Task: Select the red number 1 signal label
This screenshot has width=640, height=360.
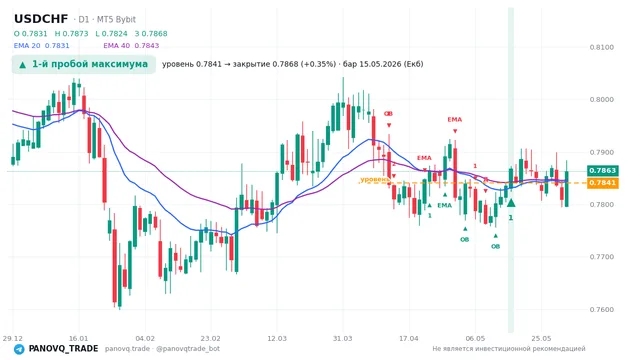Action: 475,166
